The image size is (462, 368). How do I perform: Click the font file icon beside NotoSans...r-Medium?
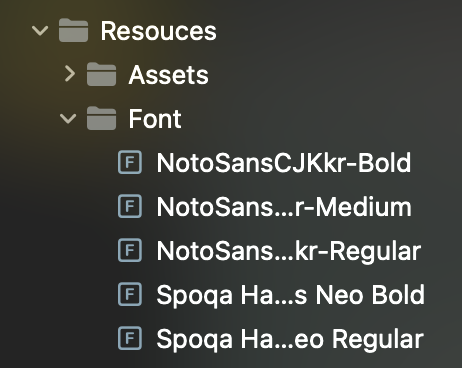130,206
